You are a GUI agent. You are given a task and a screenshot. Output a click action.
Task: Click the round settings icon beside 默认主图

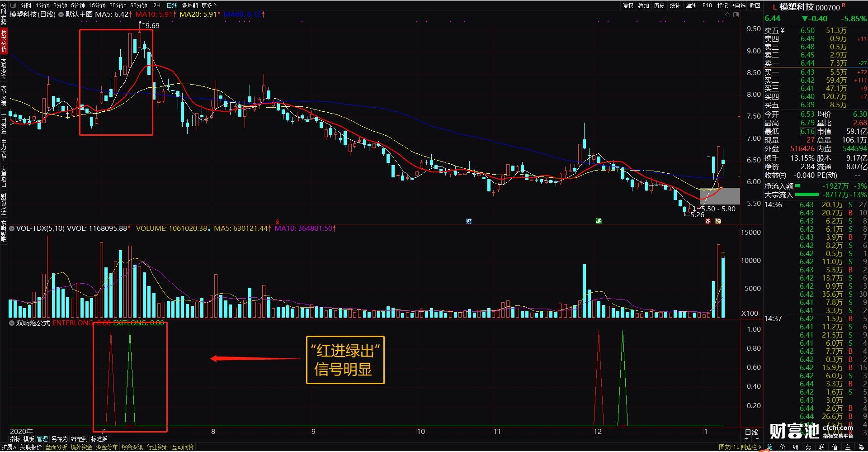click(61, 14)
